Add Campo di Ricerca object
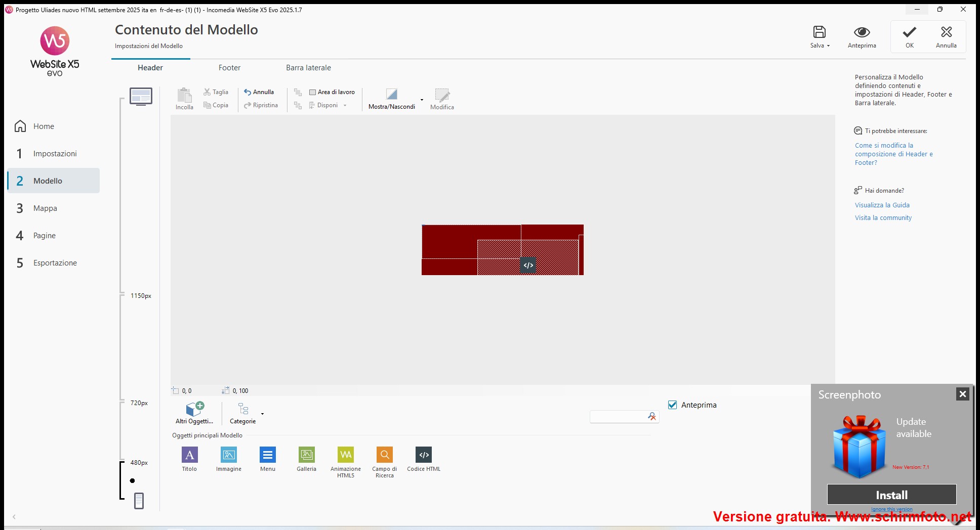980x530 pixels. 385,455
